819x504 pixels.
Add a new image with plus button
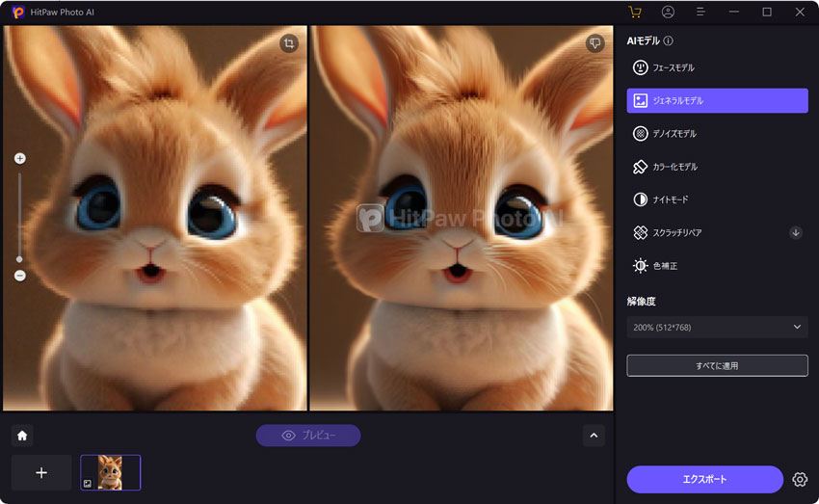point(41,472)
